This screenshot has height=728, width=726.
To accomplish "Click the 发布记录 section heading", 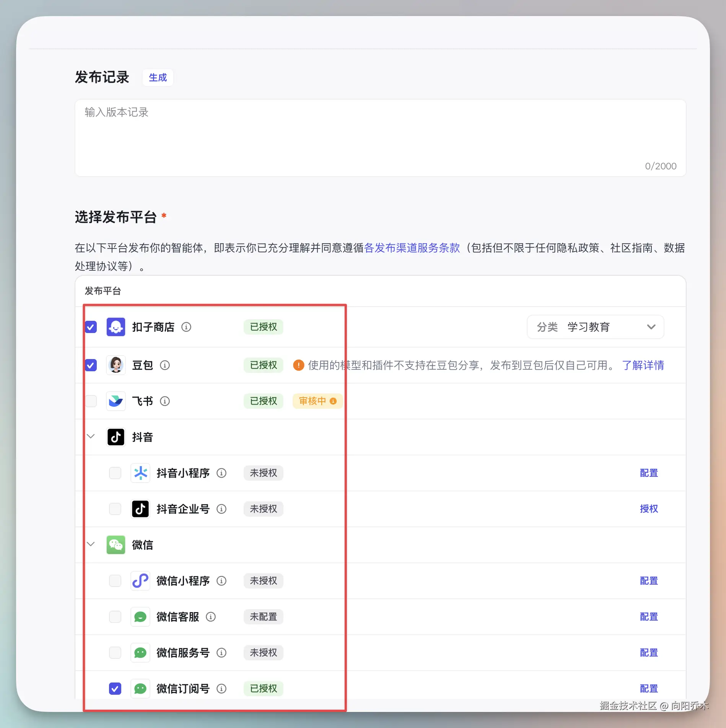I will coord(102,77).
